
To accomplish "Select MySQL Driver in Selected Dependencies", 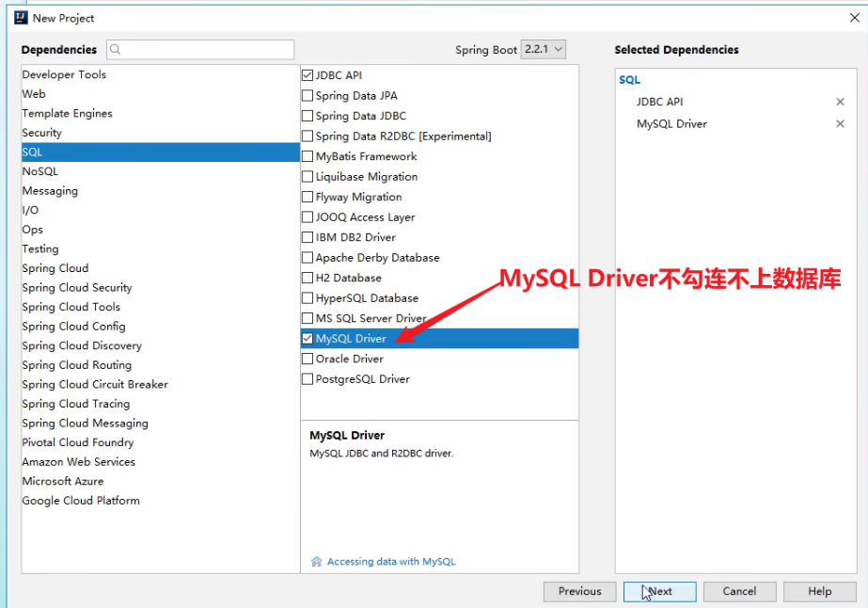I will (x=671, y=124).
